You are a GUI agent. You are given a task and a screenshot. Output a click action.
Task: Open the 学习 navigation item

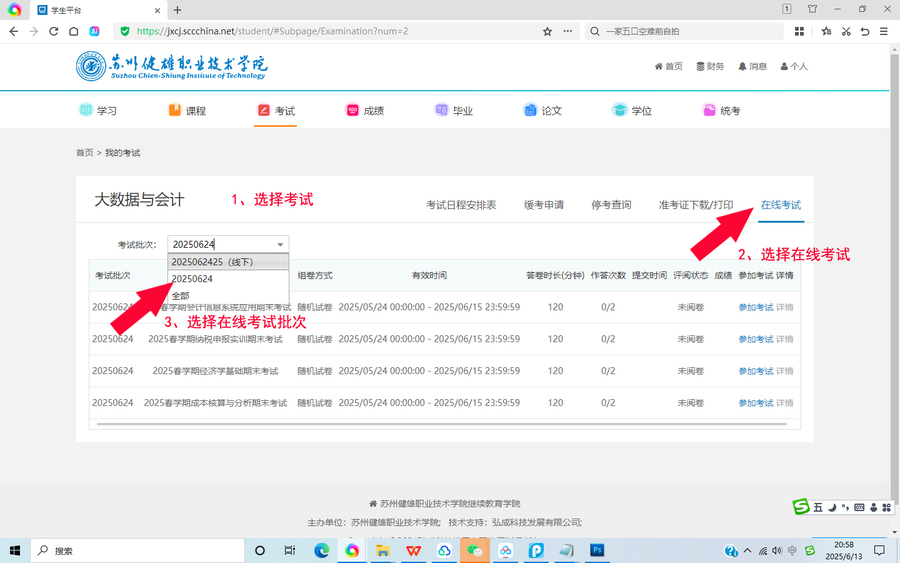(98, 110)
